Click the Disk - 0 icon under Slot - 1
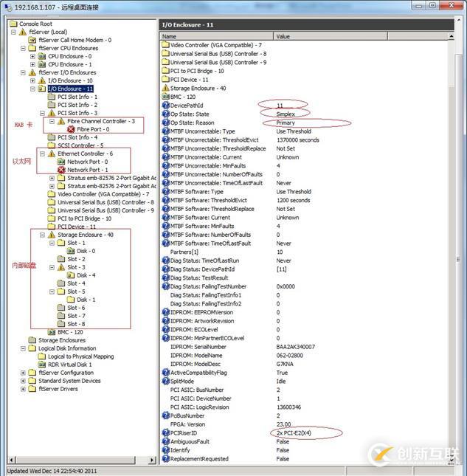 tap(72, 251)
